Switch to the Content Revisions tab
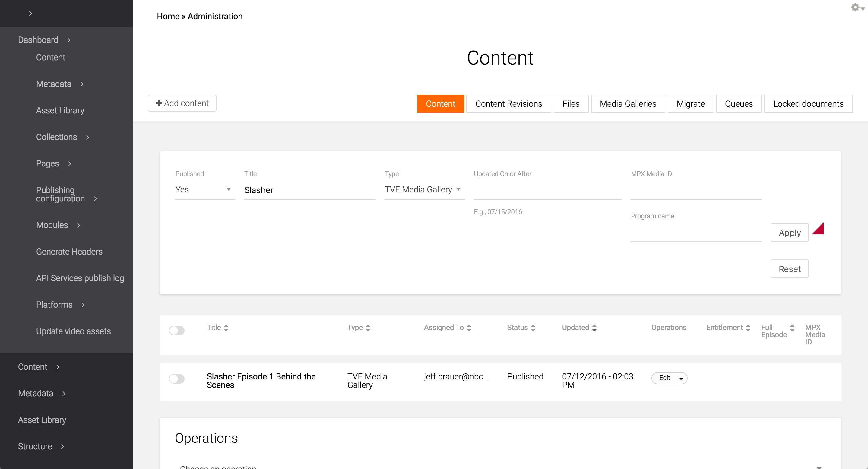Image resolution: width=868 pixels, height=469 pixels. coord(508,104)
